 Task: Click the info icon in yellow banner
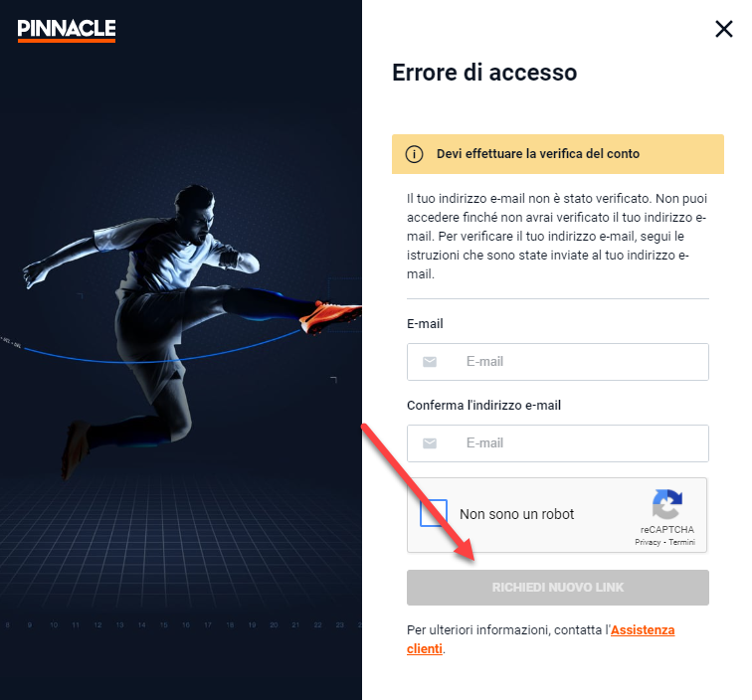click(415, 154)
